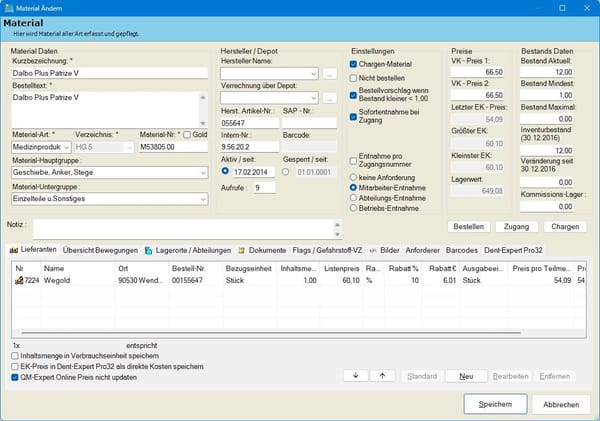The image size is (600, 421).
Task: Click the Zugang button
Action: pos(516,227)
